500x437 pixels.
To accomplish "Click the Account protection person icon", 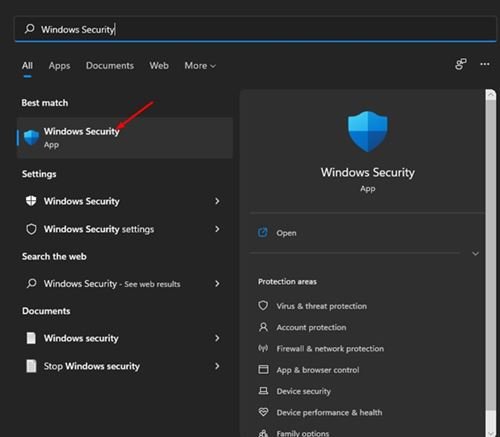I will pos(263,327).
